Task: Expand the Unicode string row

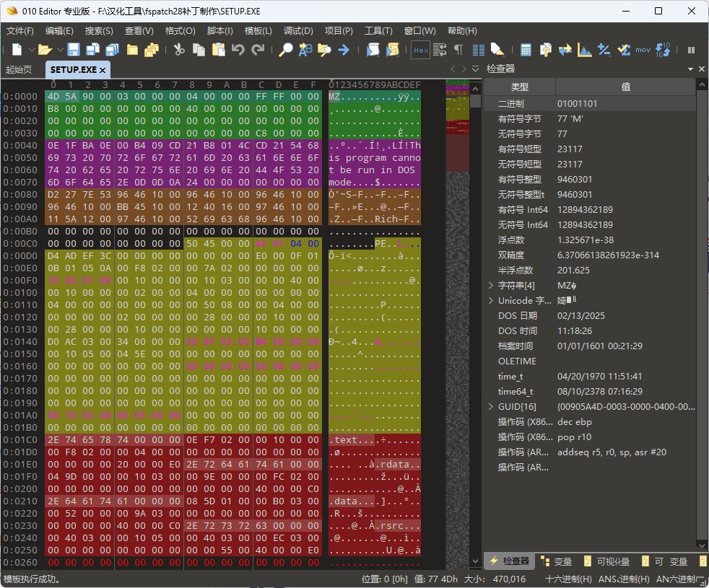Action: tap(491, 301)
